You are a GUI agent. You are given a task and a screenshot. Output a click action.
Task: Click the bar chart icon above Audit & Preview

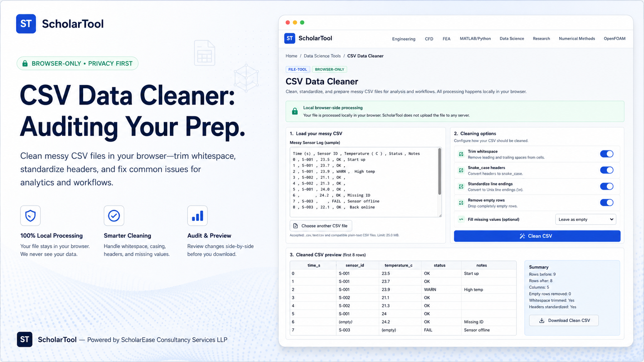click(198, 215)
